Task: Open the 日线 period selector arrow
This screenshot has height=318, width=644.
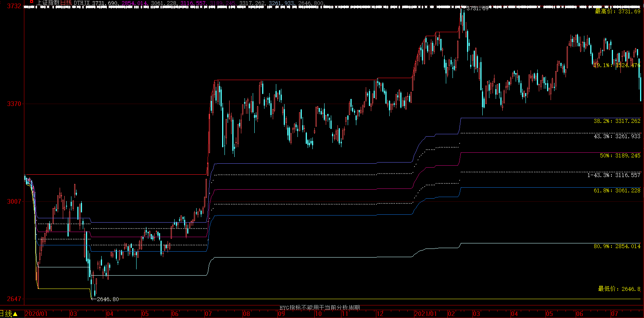Action: (x=15, y=314)
